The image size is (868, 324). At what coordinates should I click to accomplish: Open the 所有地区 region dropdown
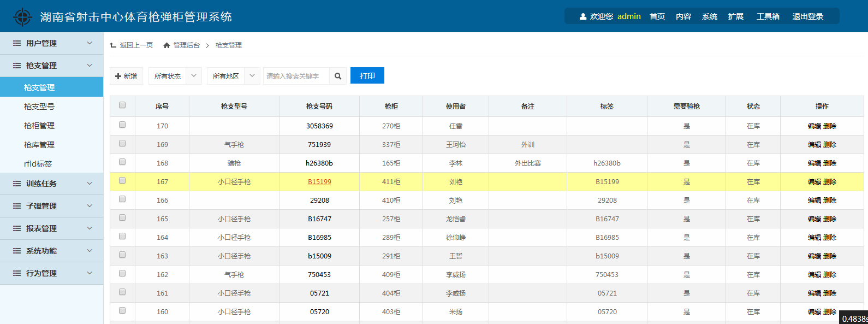(233, 76)
